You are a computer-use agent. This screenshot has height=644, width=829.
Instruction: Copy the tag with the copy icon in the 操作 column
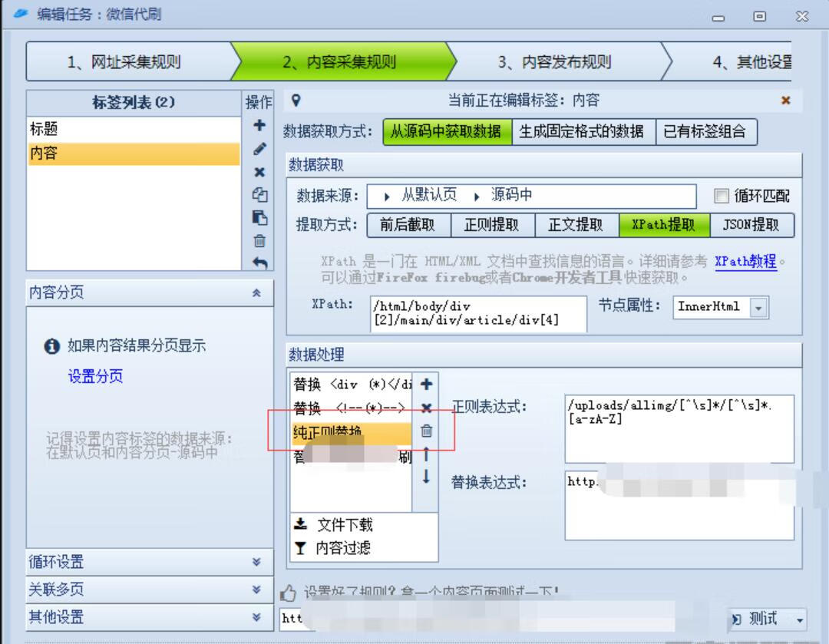pos(259,195)
